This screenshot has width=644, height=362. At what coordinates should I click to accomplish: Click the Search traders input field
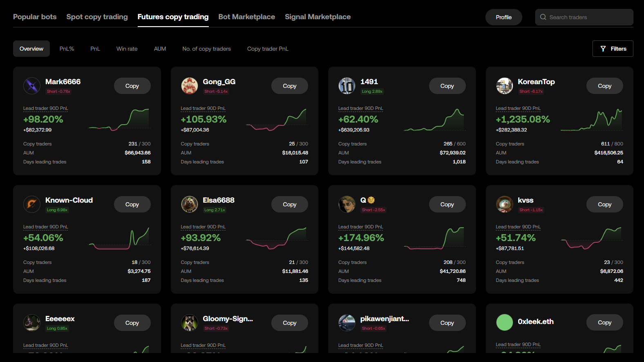pos(584,17)
